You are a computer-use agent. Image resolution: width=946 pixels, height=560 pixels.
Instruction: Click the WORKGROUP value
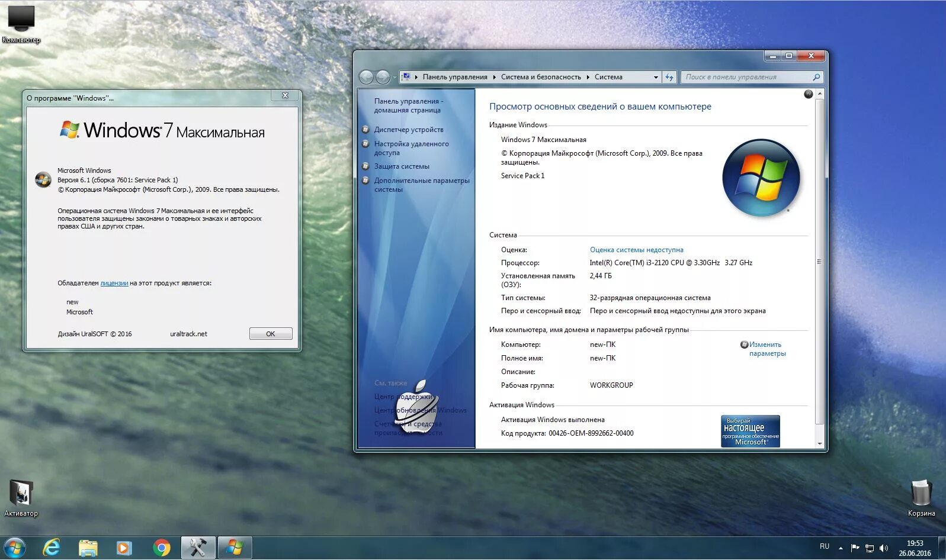click(x=611, y=385)
